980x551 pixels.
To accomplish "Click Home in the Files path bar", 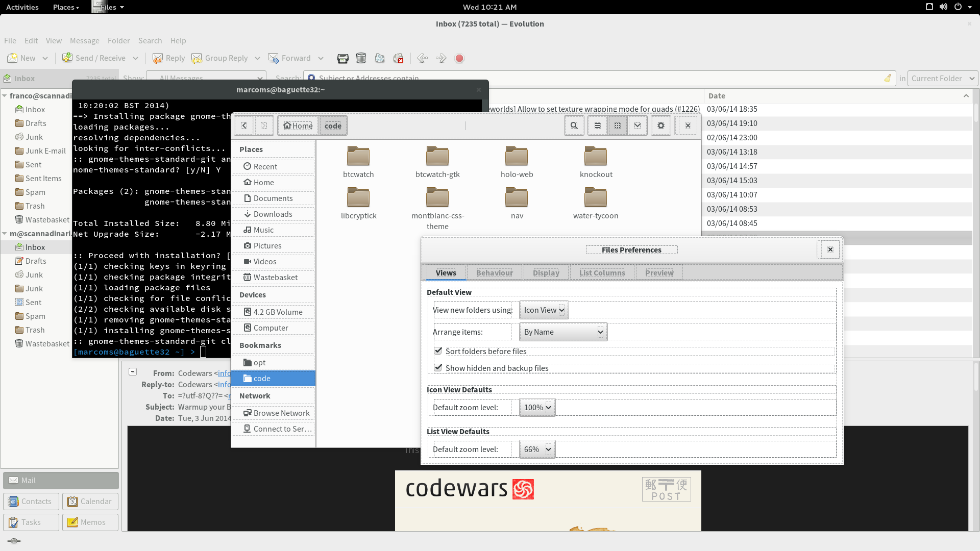I will point(298,126).
